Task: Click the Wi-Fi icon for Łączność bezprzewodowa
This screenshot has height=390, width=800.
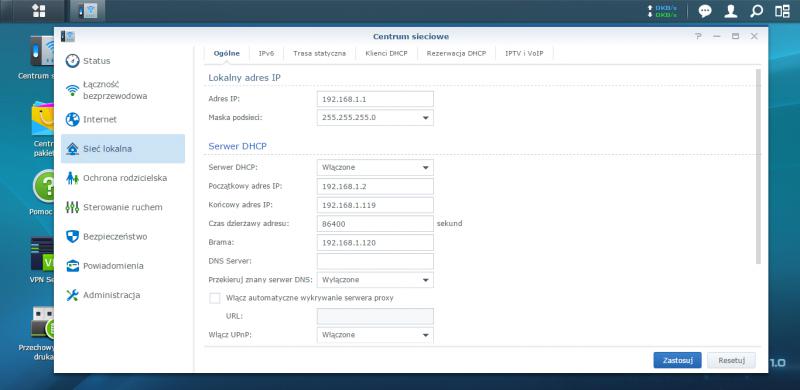Action: (x=73, y=90)
